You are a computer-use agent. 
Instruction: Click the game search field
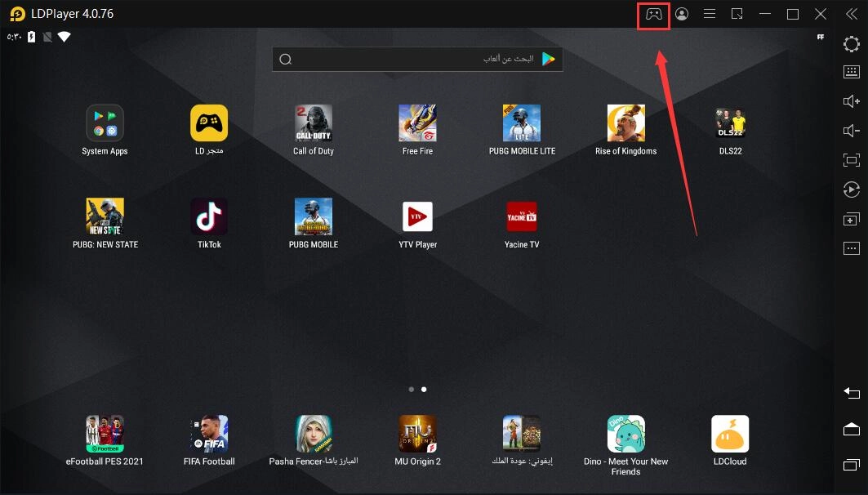417,60
